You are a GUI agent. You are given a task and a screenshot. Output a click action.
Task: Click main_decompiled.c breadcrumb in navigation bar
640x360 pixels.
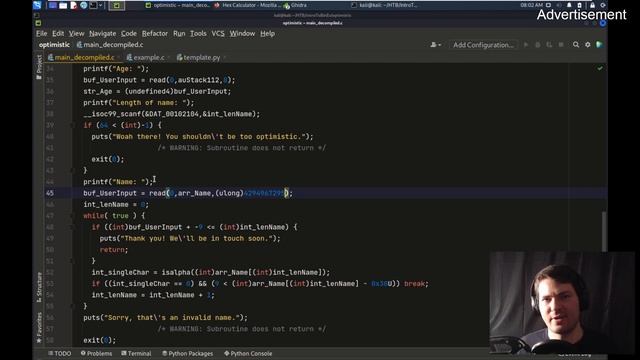coord(110,45)
